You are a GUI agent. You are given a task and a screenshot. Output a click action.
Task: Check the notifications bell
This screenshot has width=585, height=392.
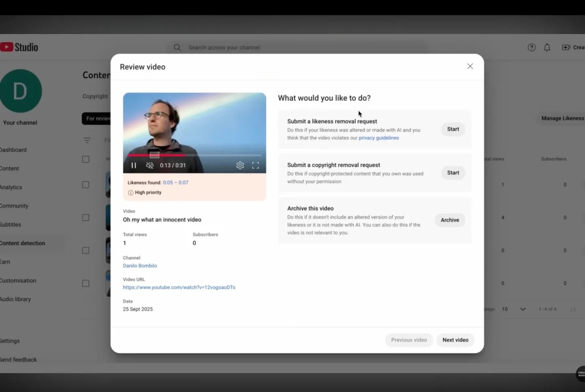point(547,47)
